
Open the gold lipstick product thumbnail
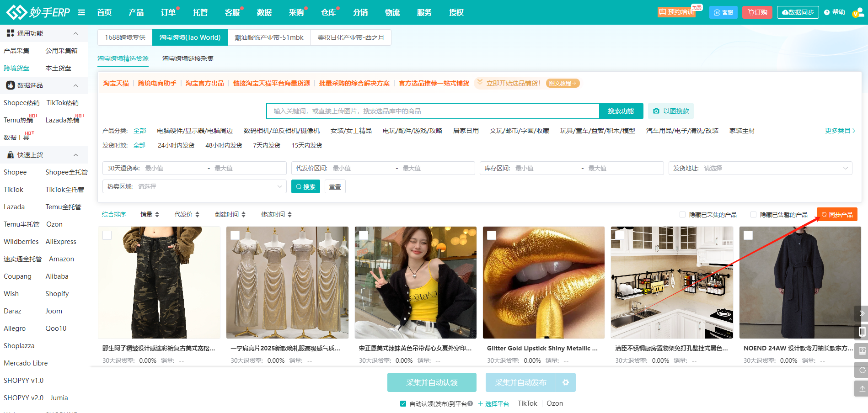click(544, 282)
